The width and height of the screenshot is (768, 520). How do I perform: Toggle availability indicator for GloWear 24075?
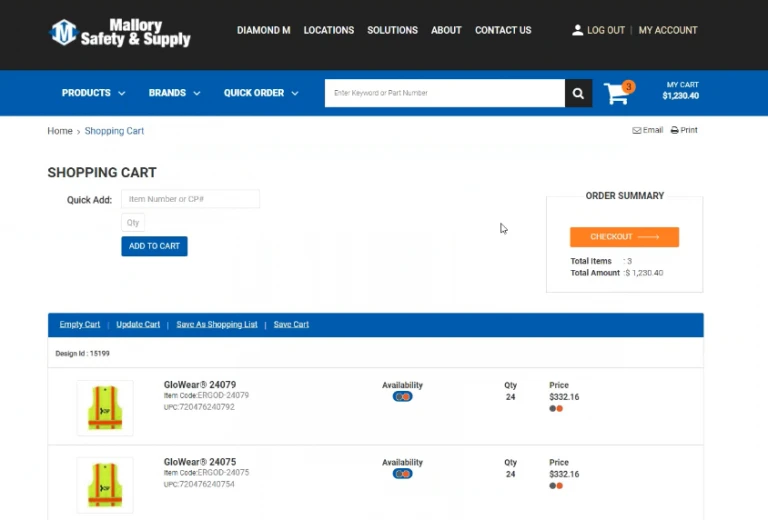402,474
